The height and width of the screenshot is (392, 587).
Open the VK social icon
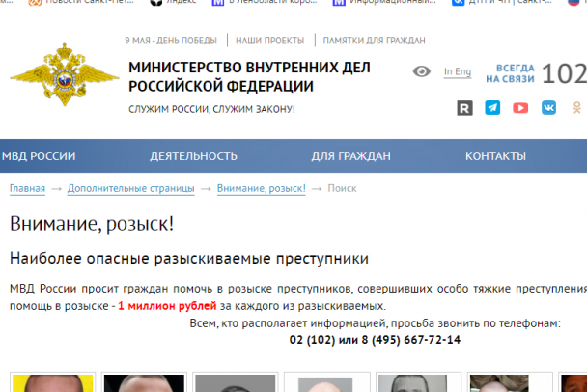548,108
